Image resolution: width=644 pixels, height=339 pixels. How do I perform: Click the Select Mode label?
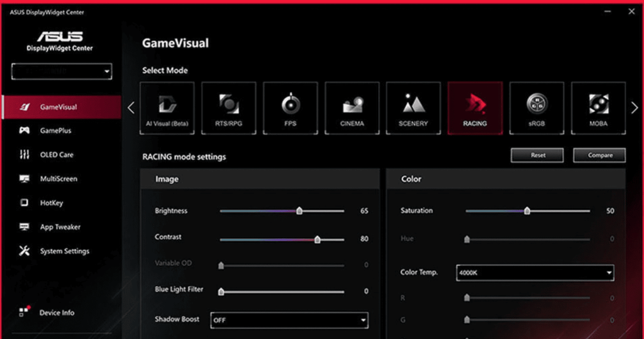[165, 70]
